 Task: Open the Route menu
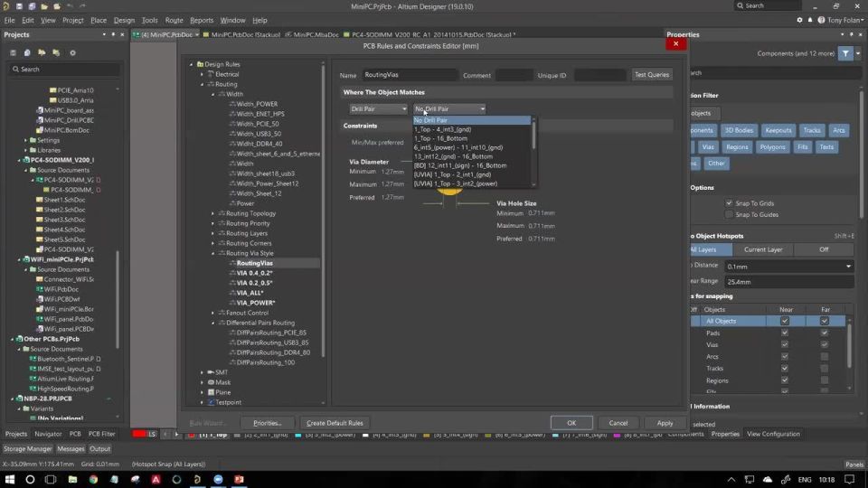click(174, 20)
